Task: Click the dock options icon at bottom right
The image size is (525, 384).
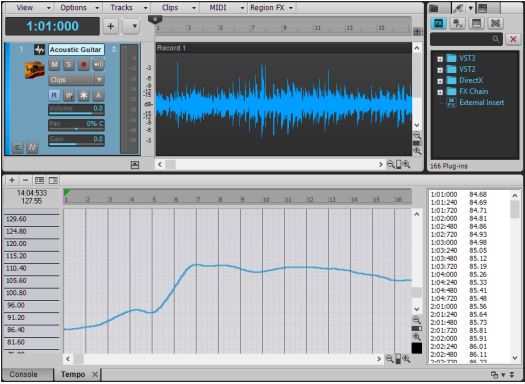Action: click(x=494, y=375)
